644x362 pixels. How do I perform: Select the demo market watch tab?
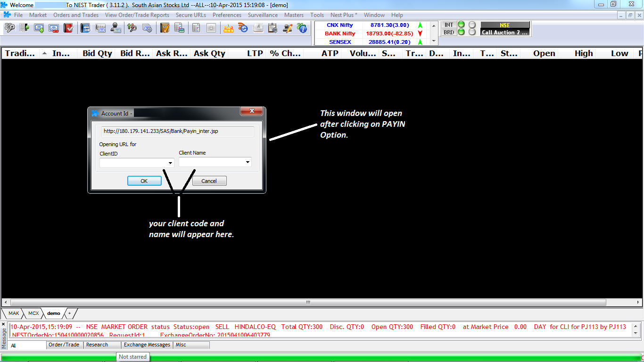click(x=54, y=313)
